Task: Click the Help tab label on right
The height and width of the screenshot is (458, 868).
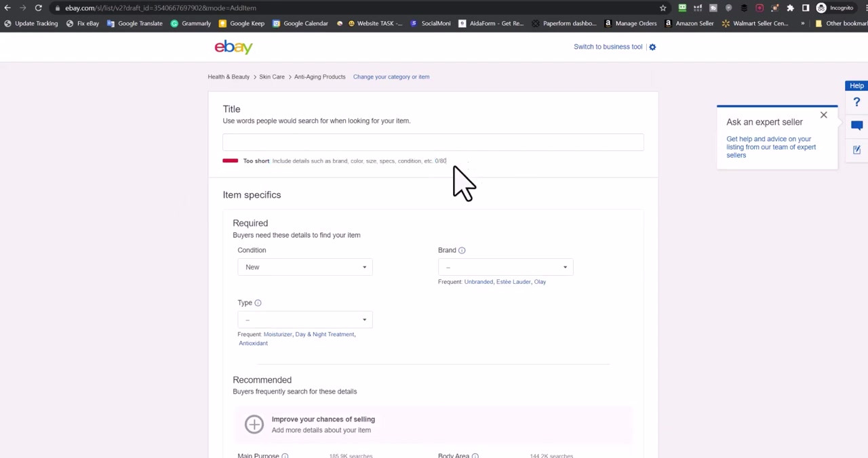Action: coord(856,86)
